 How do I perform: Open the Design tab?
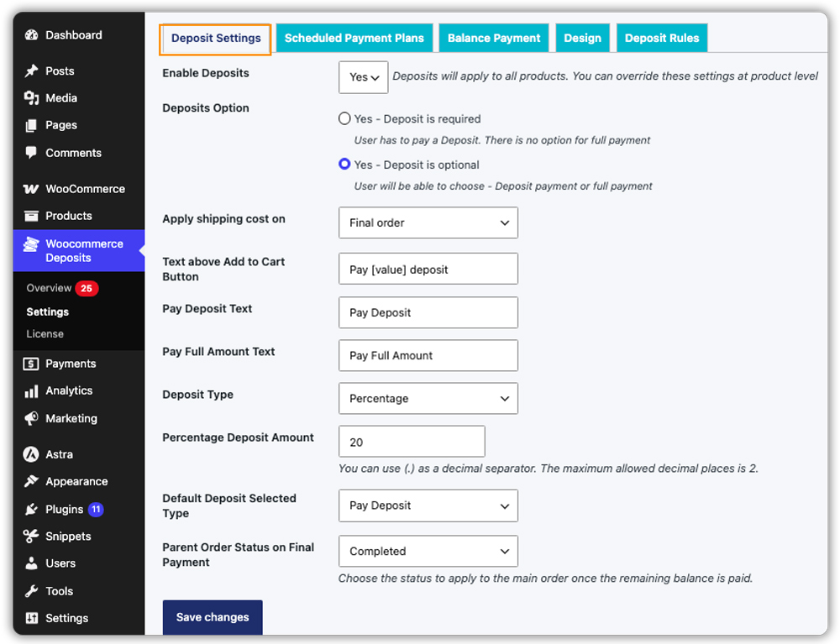[x=582, y=38]
